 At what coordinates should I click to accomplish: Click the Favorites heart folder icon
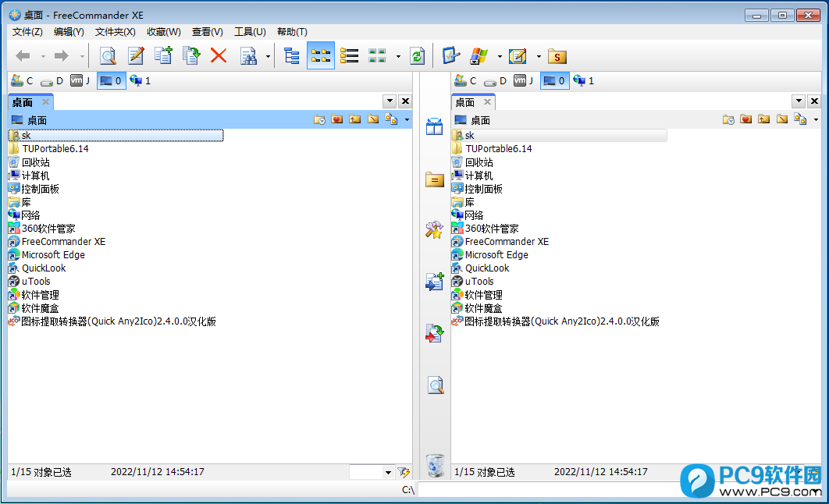(x=337, y=119)
